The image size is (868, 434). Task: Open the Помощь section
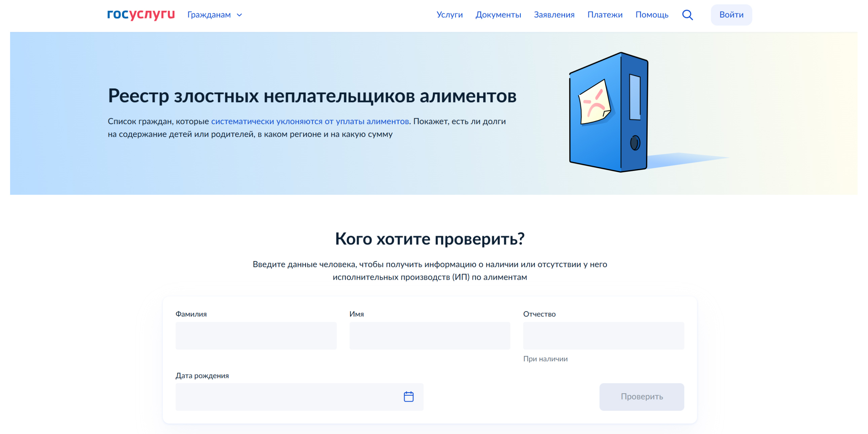[652, 15]
